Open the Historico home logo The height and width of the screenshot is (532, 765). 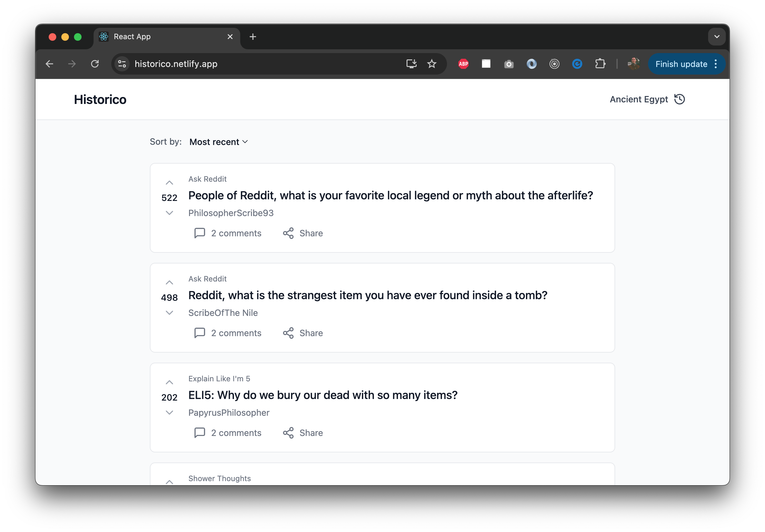tap(100, 100)
